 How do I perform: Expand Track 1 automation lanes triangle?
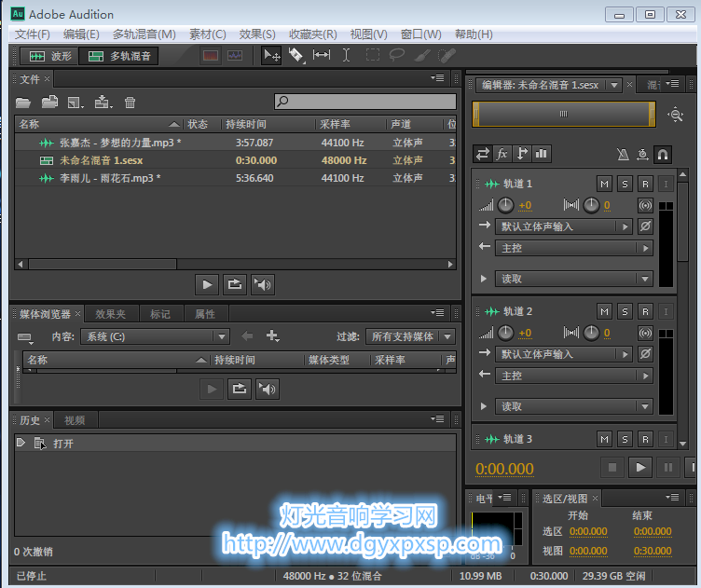tap(483, 279)
